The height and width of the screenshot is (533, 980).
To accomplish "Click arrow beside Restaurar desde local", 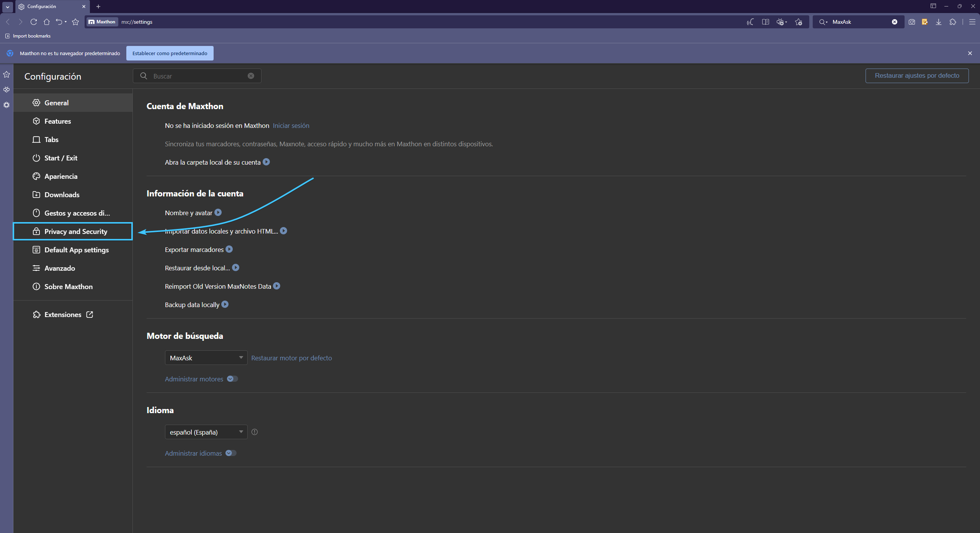I will [x=236, y=268].
